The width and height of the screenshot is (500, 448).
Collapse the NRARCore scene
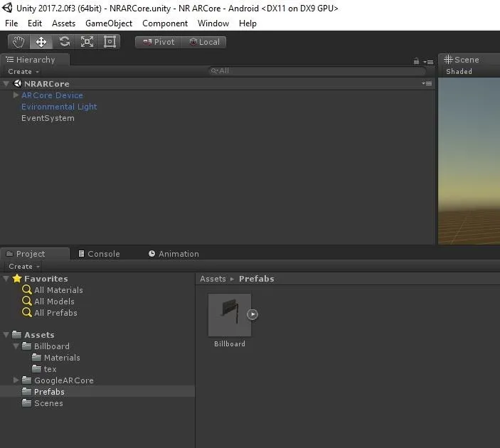click(6, 83)
